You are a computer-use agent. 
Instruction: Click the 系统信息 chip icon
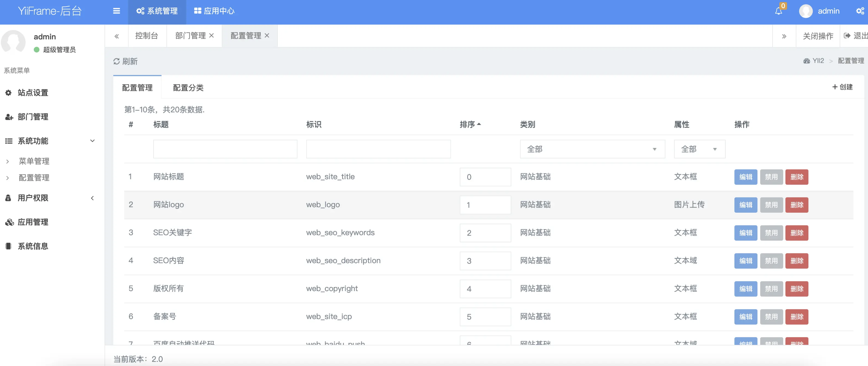9,246
